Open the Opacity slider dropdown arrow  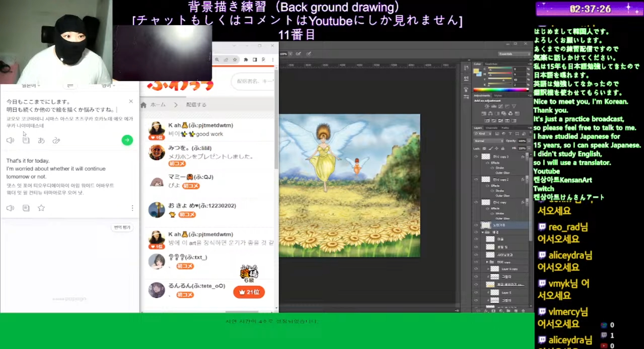[528, 141]
